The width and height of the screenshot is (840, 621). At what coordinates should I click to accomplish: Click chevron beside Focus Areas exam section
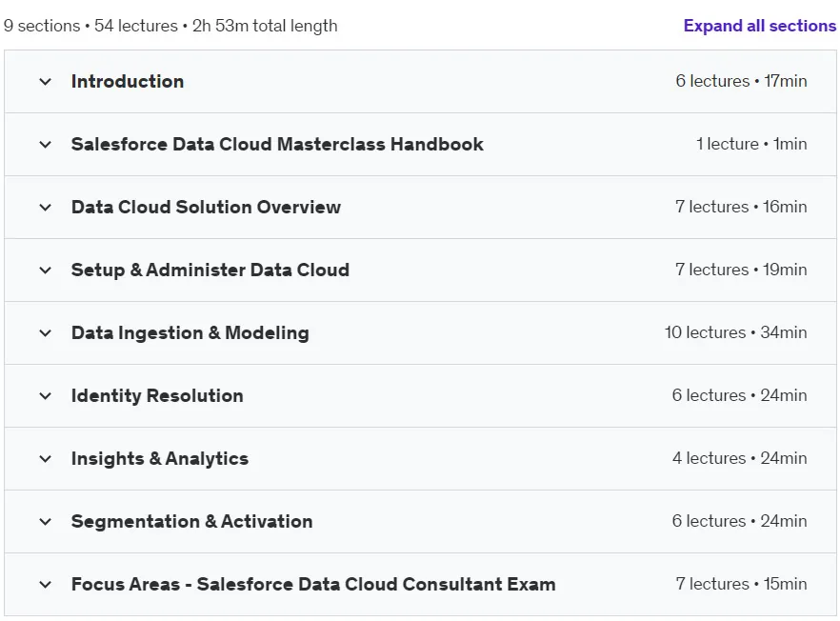pyautogui.click(x=46, y=585)
